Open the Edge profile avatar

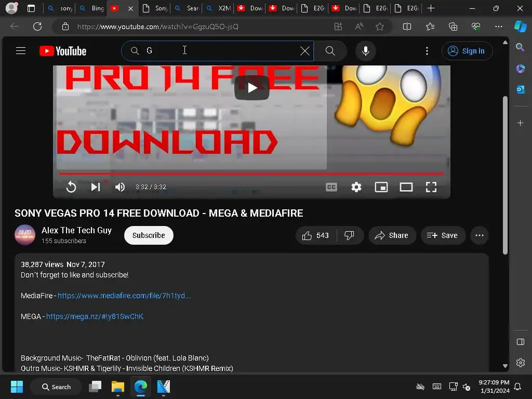[11, 8]
